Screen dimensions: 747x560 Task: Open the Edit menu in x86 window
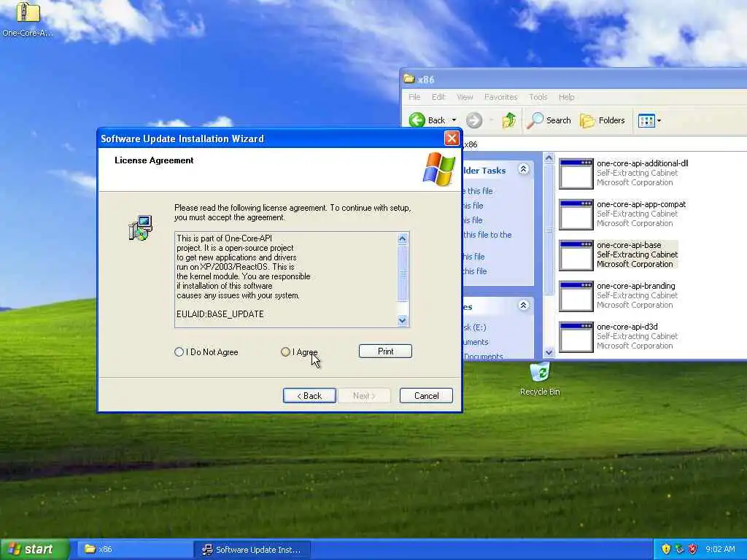pos(438,97)
